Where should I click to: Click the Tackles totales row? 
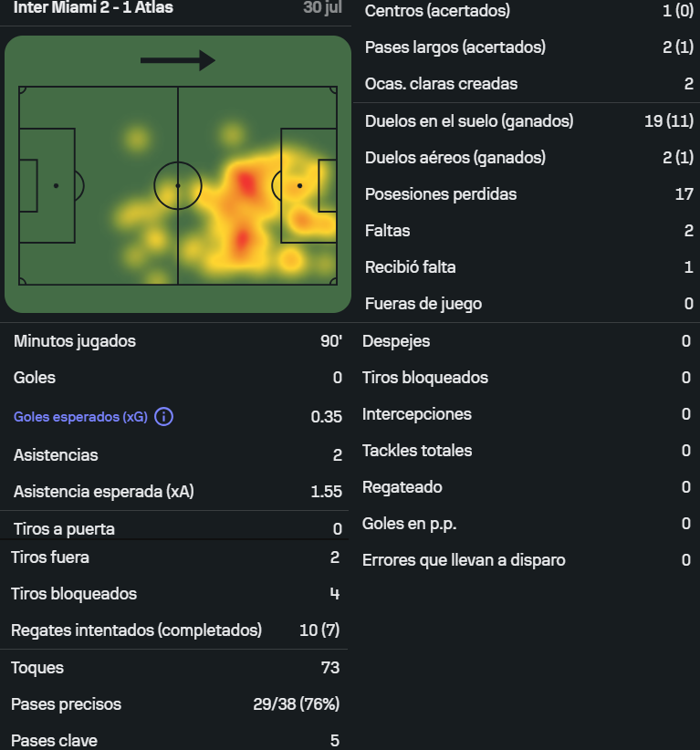tap(527, 451)
